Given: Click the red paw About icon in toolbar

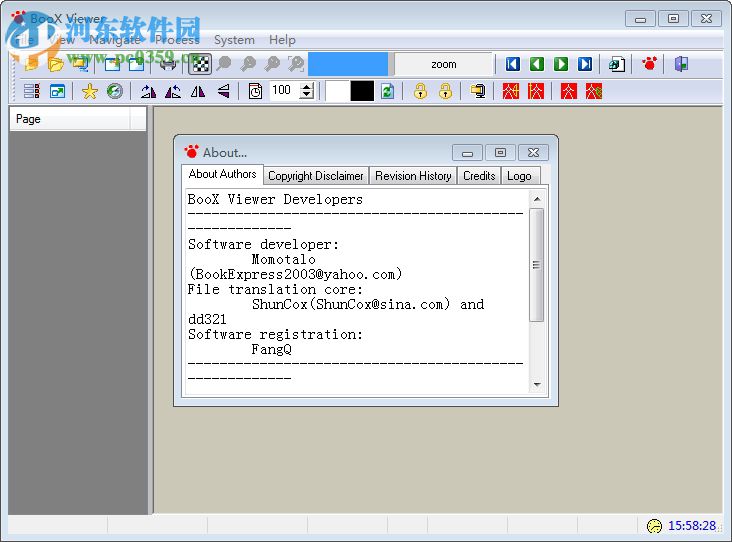Looking at the screenshot, I should point(649,63).
